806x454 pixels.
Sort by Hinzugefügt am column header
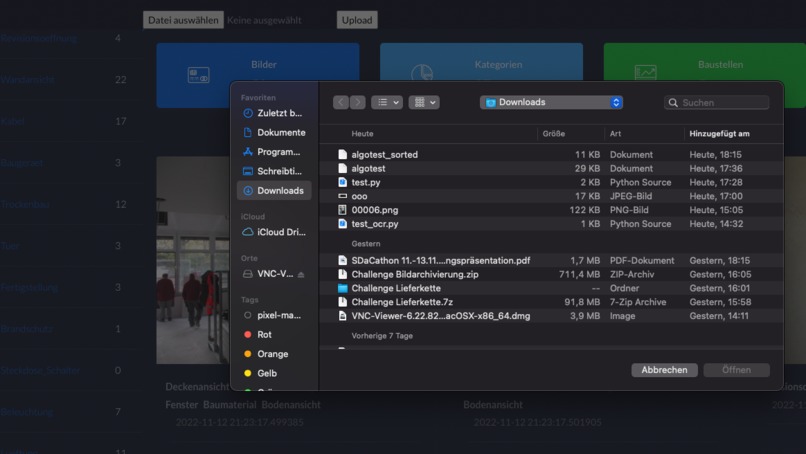pyautogui.click(x=719, y=134)
